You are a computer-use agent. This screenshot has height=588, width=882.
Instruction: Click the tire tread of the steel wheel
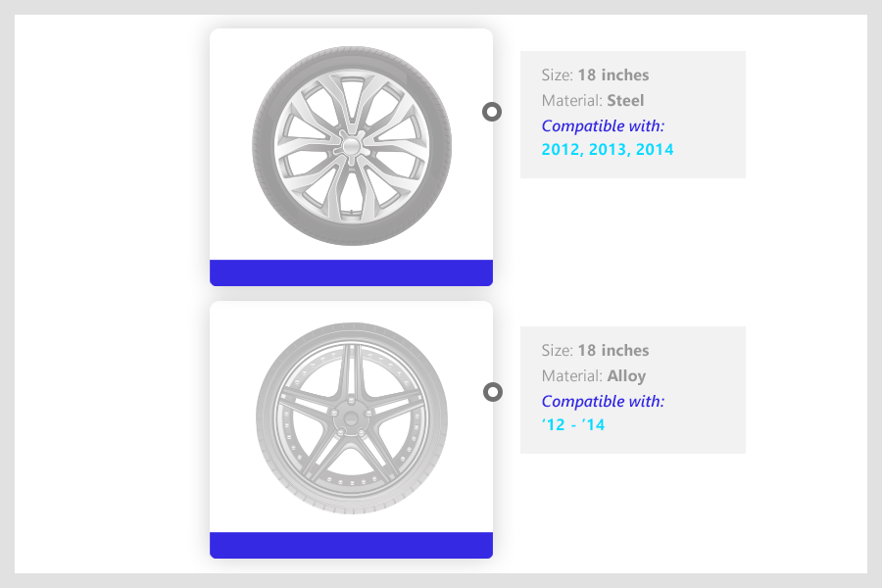click(265, 147)
